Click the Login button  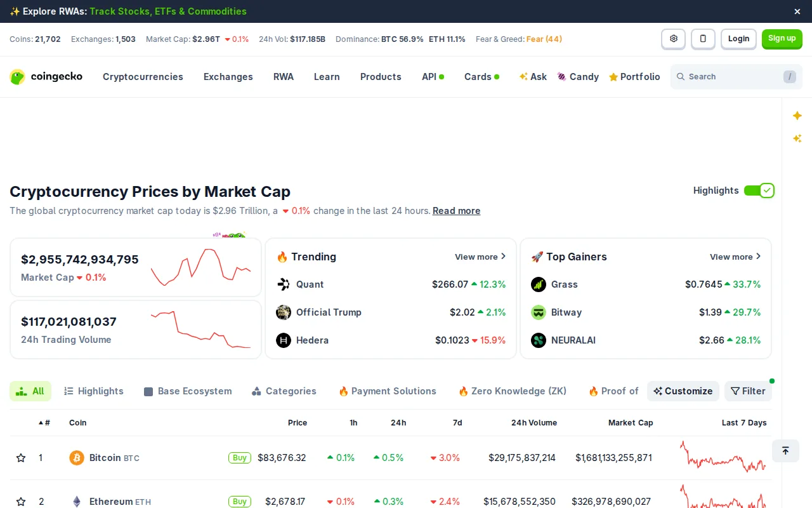(x=738, y=39)
